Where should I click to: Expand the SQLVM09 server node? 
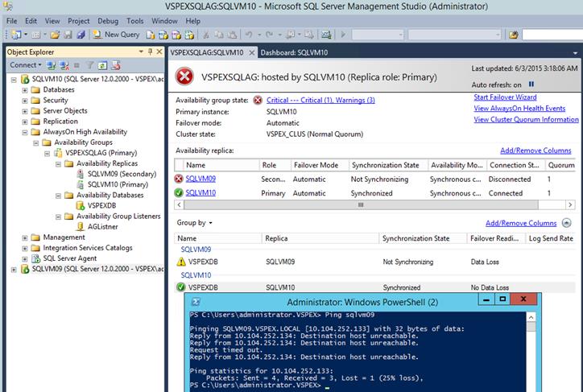[14, 270]
